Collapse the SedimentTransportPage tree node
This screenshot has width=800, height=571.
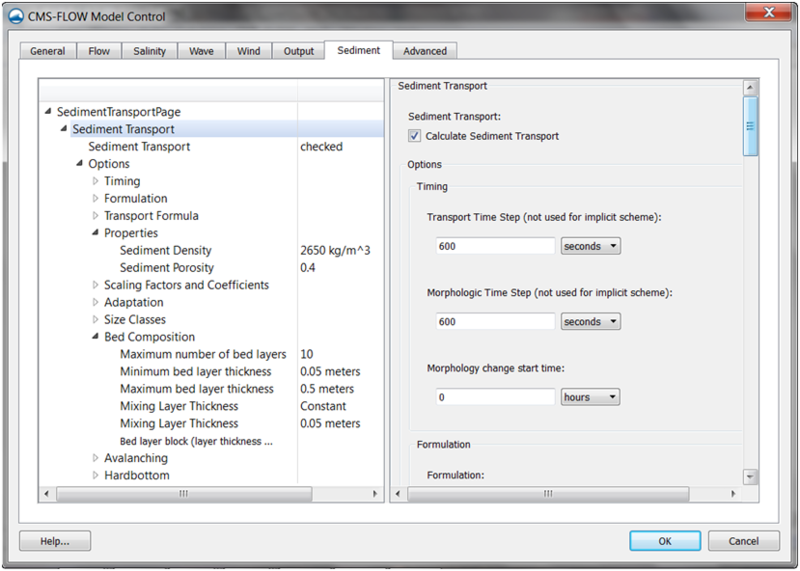click(48, 111)
